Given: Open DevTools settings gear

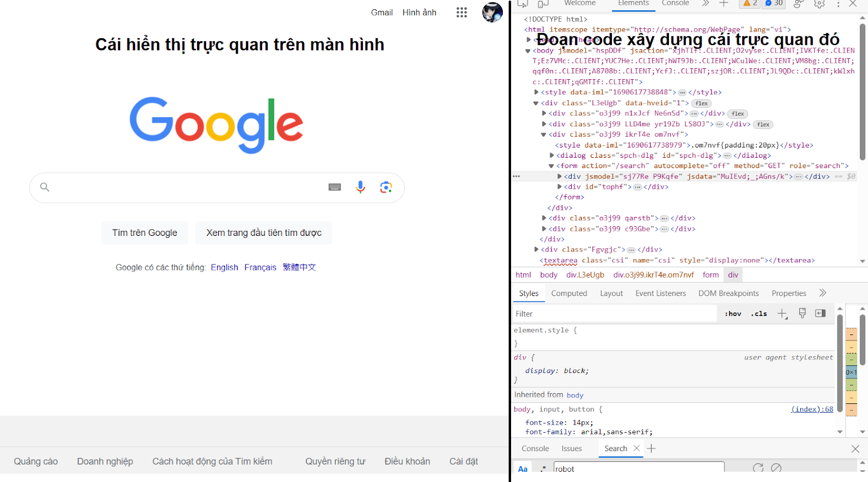Looking at the screenshot, I should (819, 4).
